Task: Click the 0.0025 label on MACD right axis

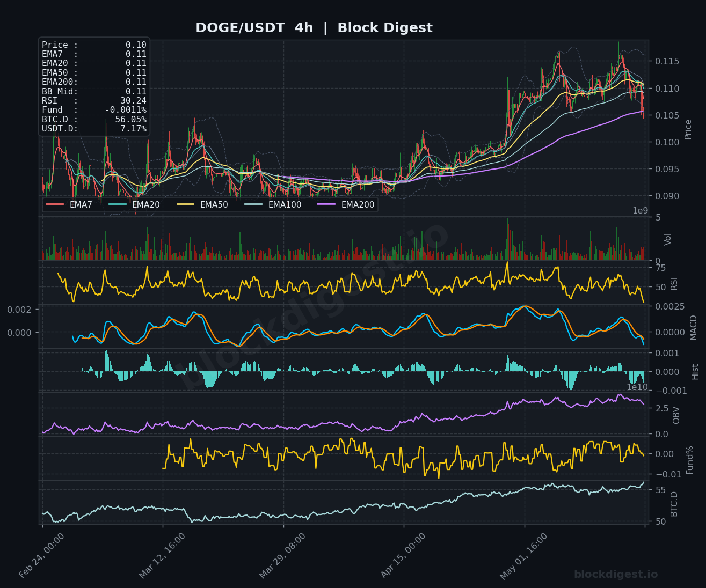Action: [669, 306]
